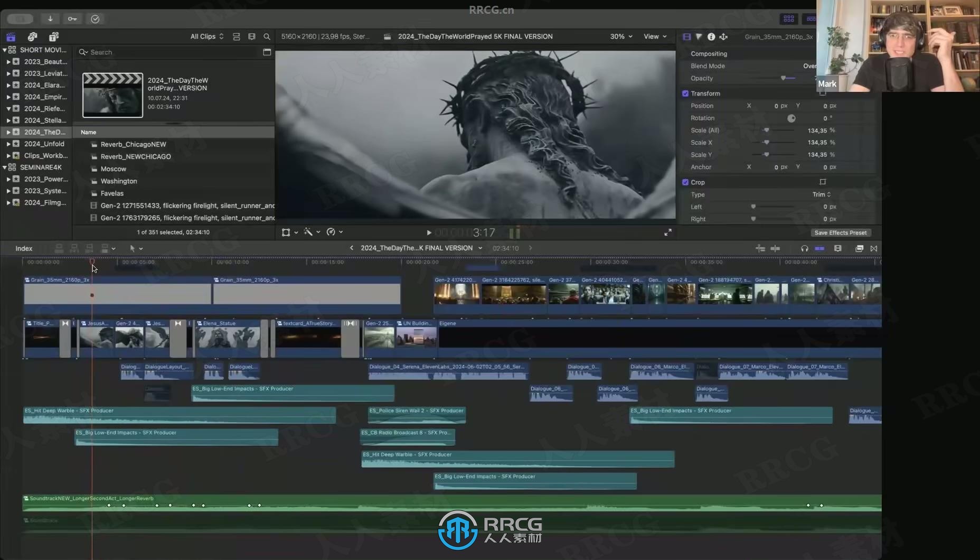The height and width of the screenshot is (560, 980).
Task: Expand the 2023_Beaut... event triangle
Action: point(8,62)
